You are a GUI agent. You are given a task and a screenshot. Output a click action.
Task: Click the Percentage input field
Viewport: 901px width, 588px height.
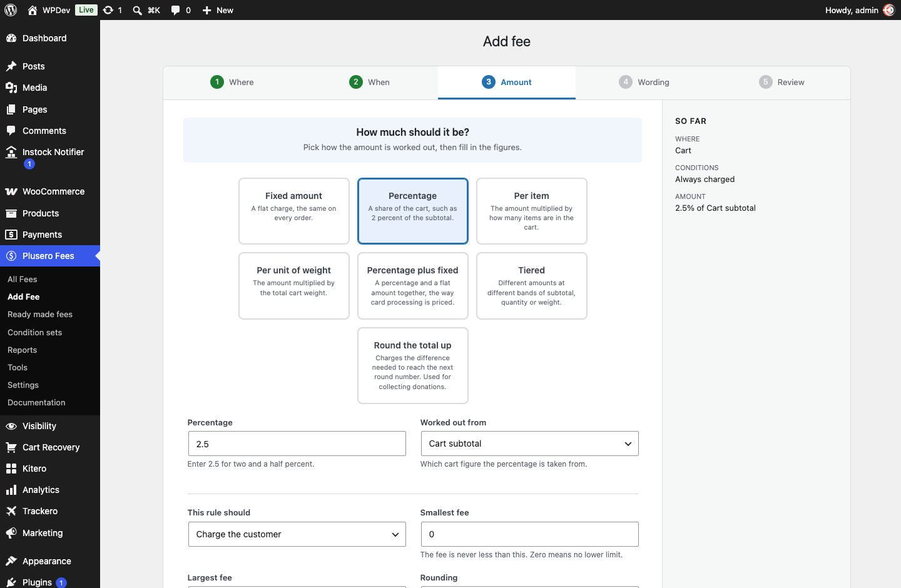click(297, 444)
